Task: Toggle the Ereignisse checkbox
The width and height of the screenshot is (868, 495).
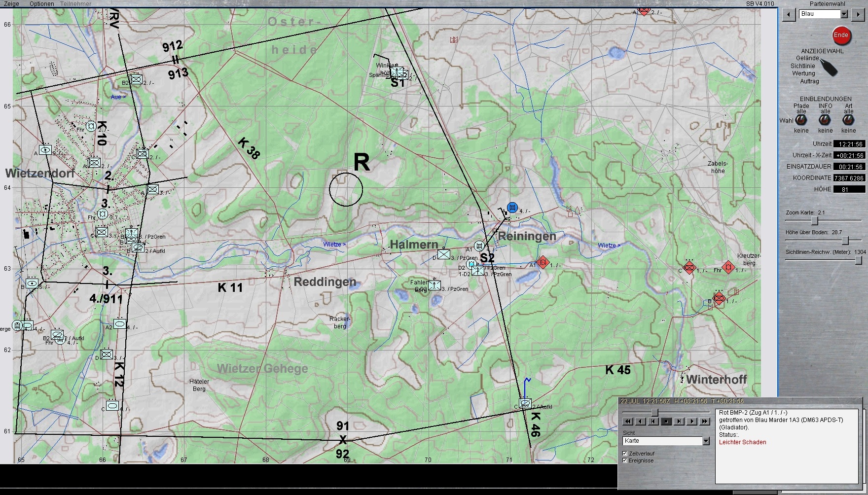Action: click(625, 460)
